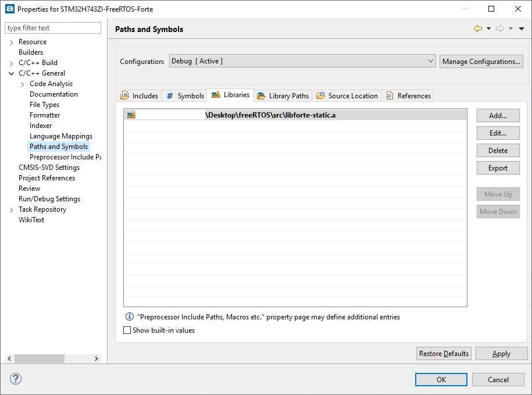Switch to the Includes tab
532x395 pixels.
click(139, 95)
